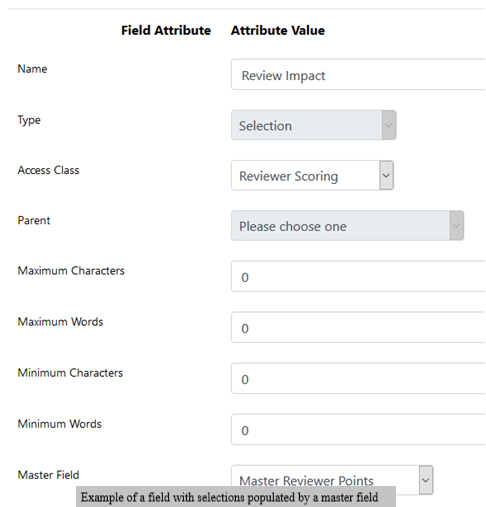The image size is (486, 507).
Task: Open the Access Class dropdown
Action: [312, 175]
